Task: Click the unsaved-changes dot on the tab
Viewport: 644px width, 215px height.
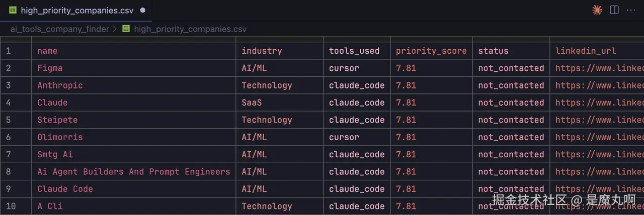Action: click(143, 11)
